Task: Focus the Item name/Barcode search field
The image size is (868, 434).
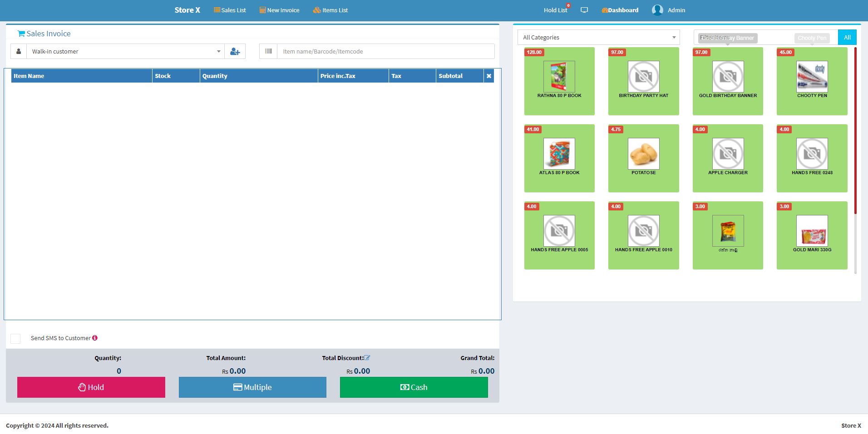Action: [385, 52]
